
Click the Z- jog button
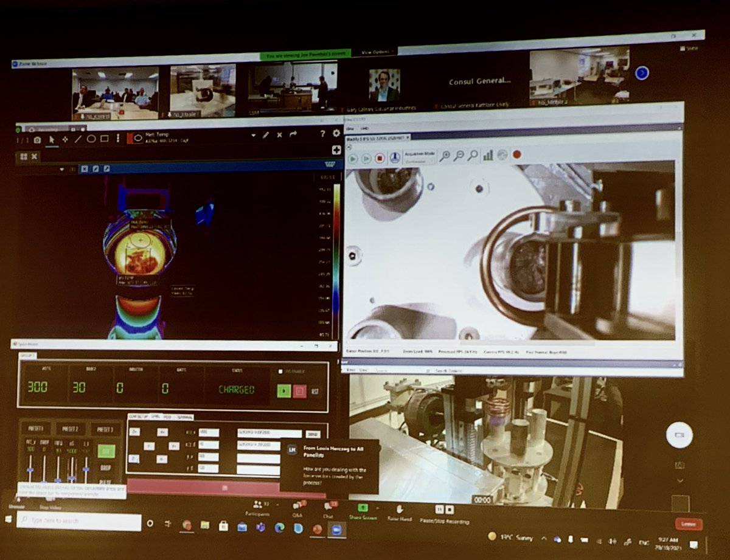tap(134, 459)
